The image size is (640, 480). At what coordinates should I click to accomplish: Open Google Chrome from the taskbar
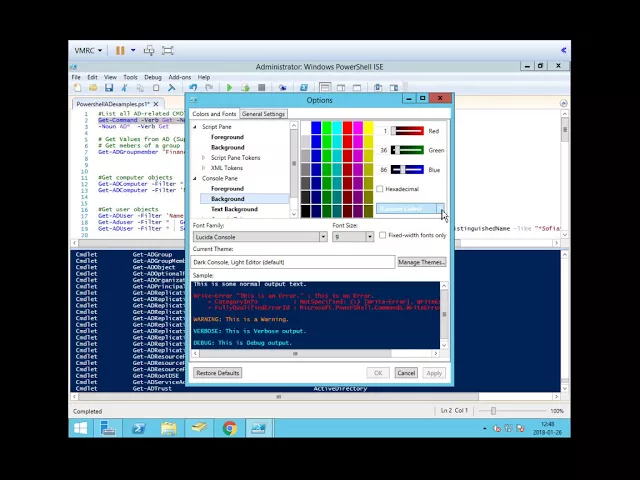230,428
